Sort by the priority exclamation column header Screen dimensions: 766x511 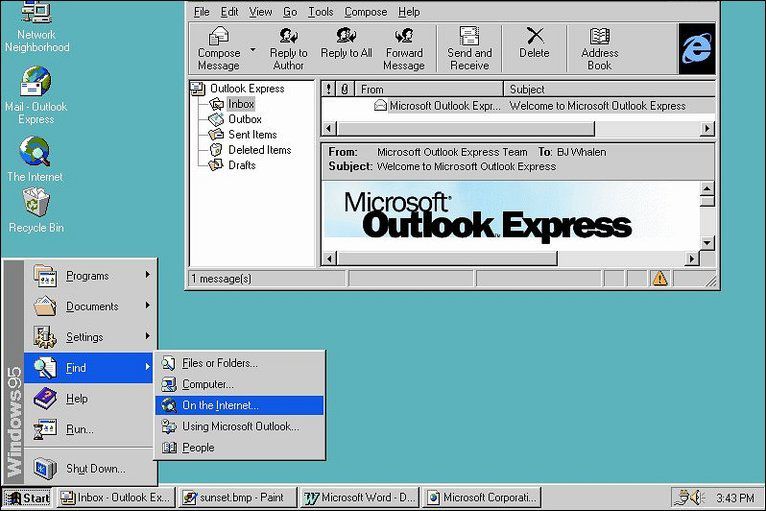(329, 89)
